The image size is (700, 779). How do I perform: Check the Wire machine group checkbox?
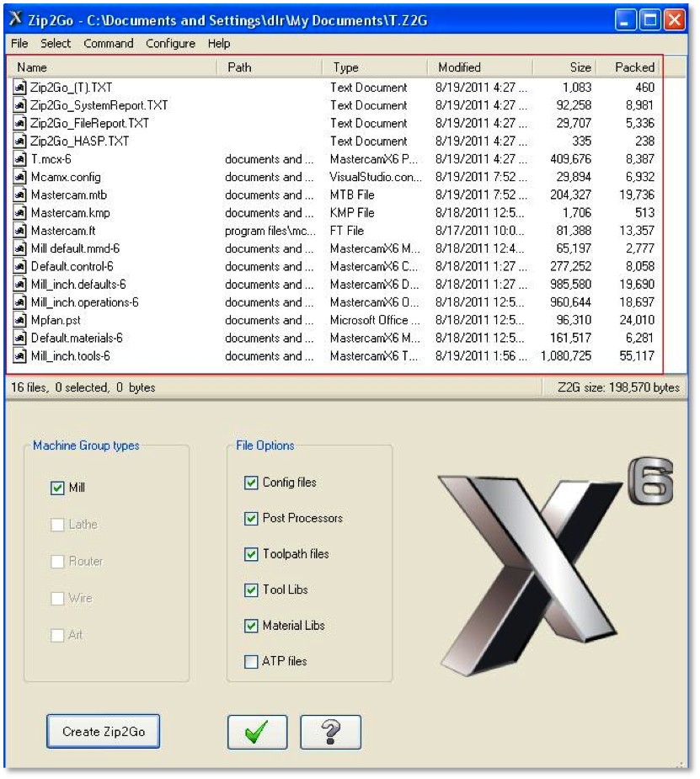point(57,598)
